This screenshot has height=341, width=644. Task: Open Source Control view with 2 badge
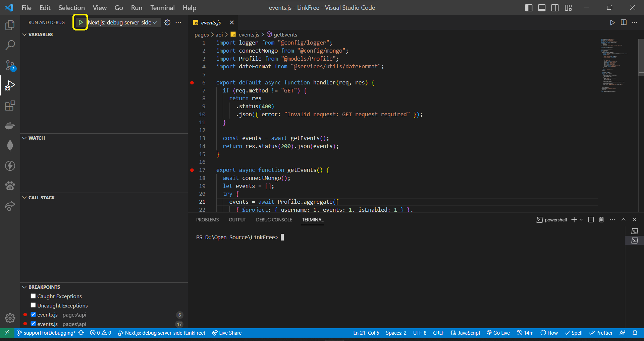tap(10, 65)
